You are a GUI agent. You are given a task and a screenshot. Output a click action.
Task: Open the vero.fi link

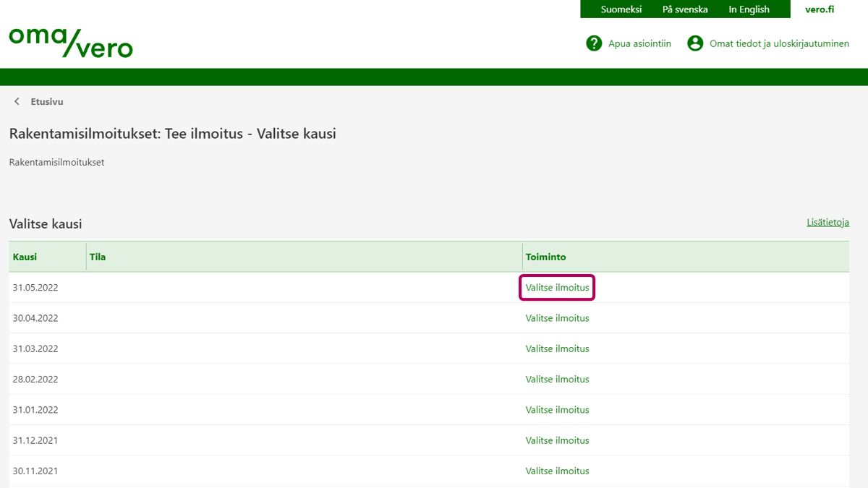[x=820, y=9]
